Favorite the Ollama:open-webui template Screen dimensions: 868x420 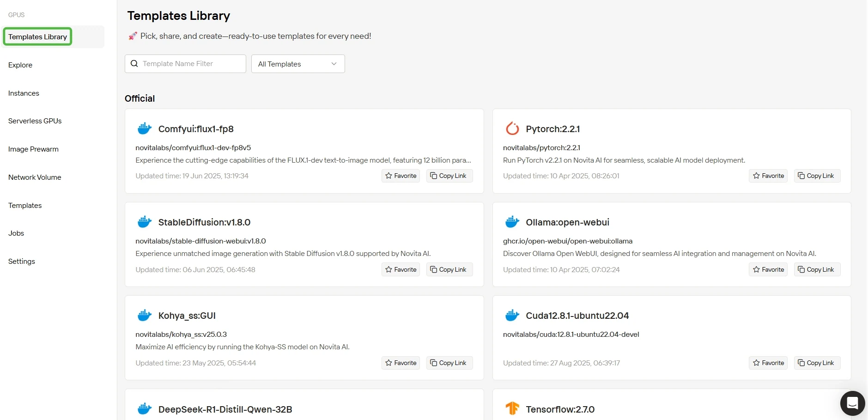pos(768,269)
